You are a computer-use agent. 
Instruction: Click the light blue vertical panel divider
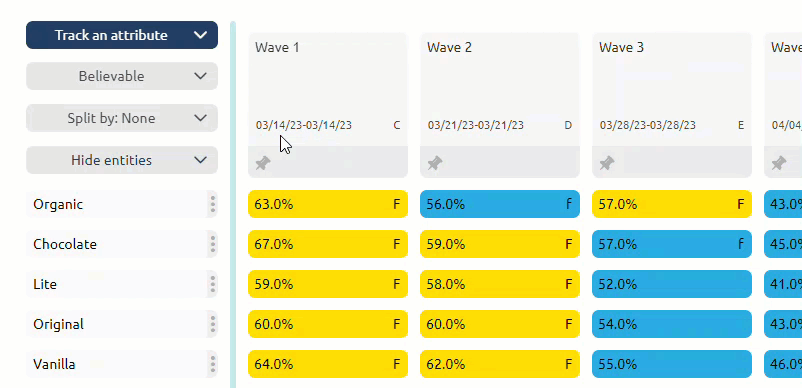point(233,204)
